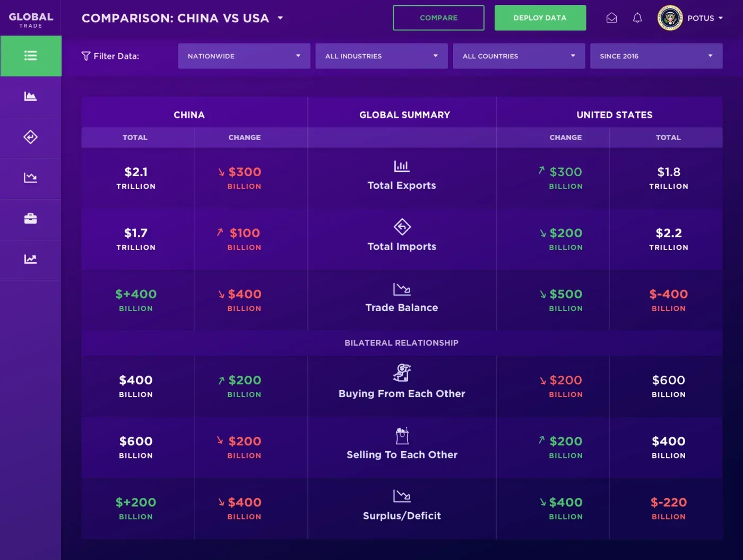The image size is (743, 560).
Task: Click China's $+400 billion trade balance
Action: [136, 300]
